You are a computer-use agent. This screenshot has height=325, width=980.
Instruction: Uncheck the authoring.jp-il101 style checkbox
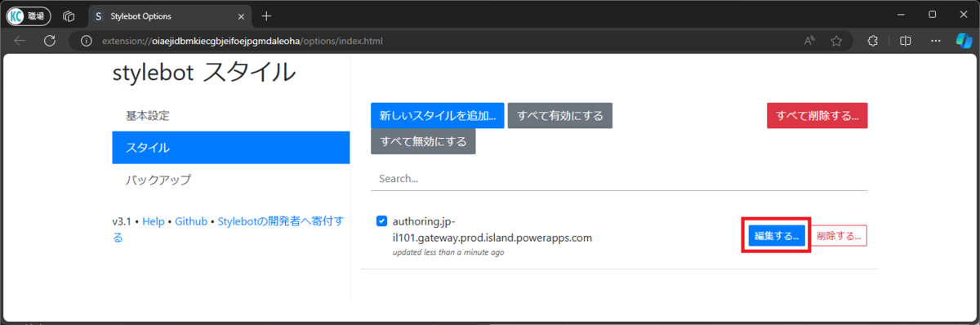tap(381, 221)
